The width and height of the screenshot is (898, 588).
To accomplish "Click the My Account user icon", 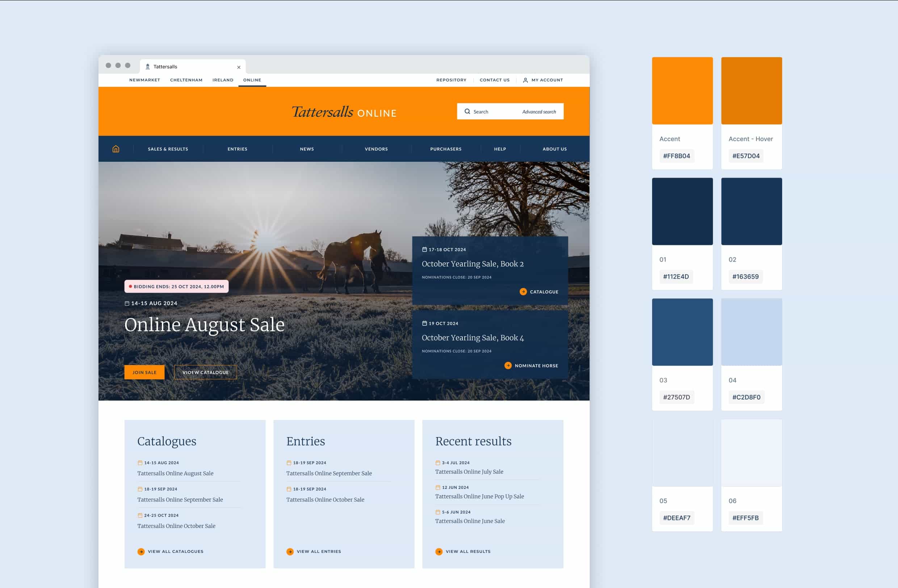I will pos(525,80).
